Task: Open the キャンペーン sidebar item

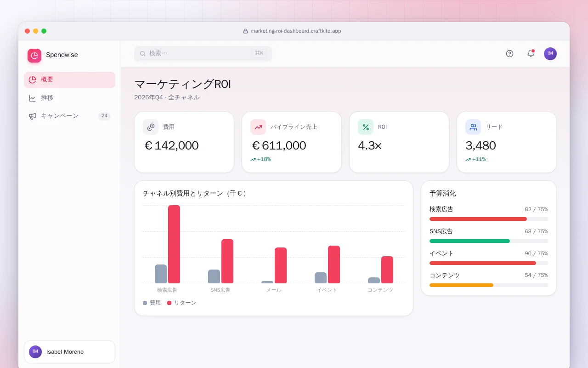Action: [69, 116]
